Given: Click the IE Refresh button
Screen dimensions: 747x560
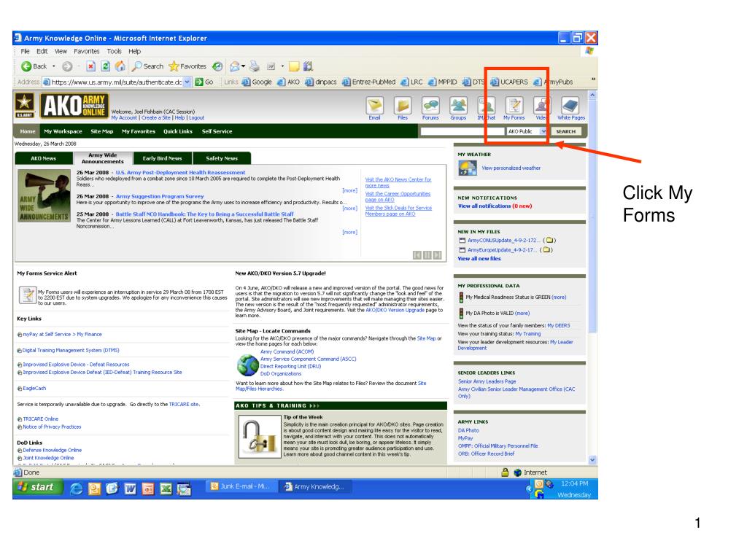Looking at the screenshot, I should pos(106,66).
